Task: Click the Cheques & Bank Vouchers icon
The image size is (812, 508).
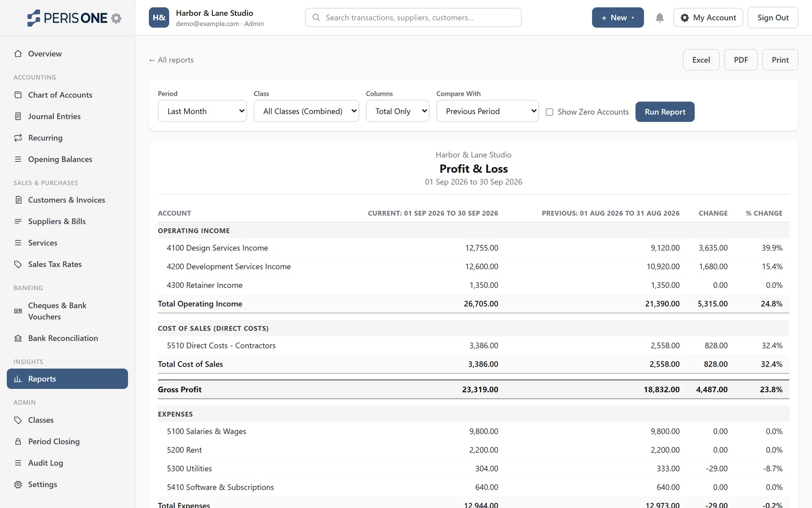Action: 18,311
